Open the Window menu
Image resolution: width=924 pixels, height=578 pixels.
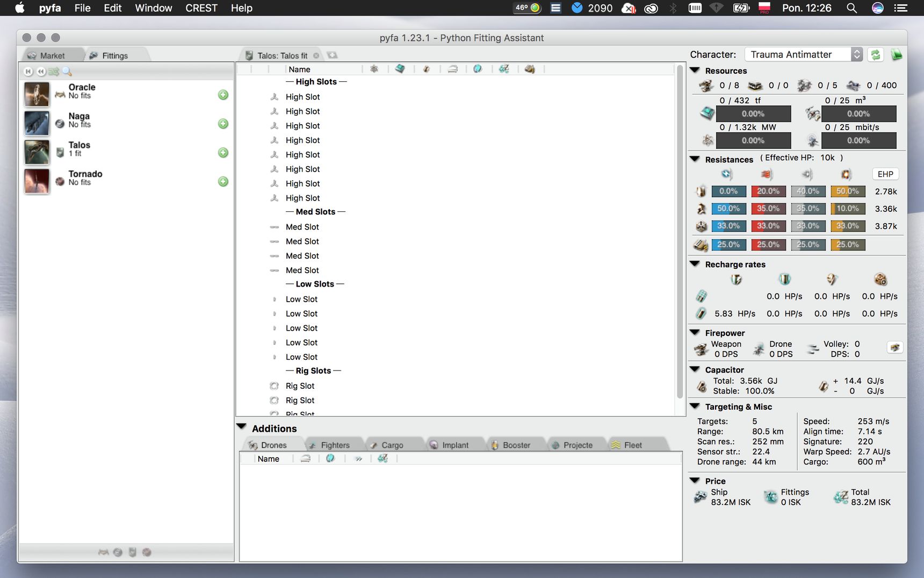point(154,8)
